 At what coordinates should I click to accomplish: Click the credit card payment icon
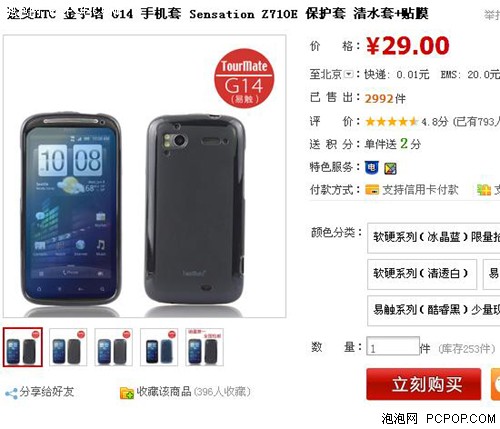point(372,190)
